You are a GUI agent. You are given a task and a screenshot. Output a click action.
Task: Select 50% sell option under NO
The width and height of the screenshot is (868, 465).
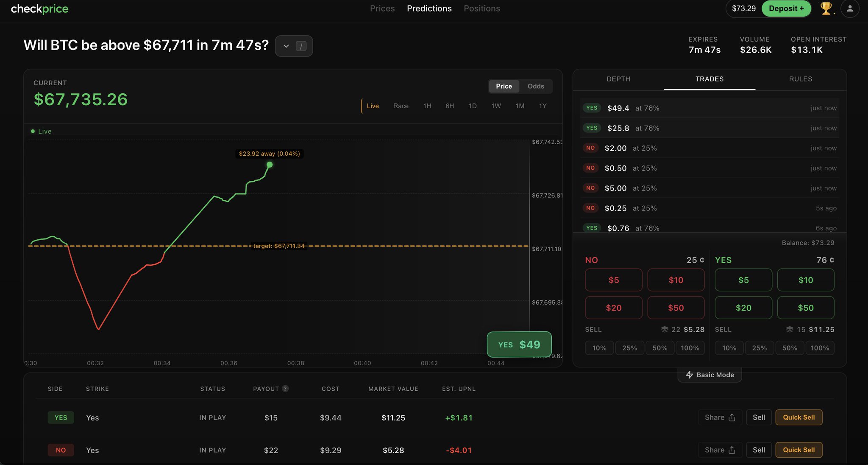(x=659, y=348)
